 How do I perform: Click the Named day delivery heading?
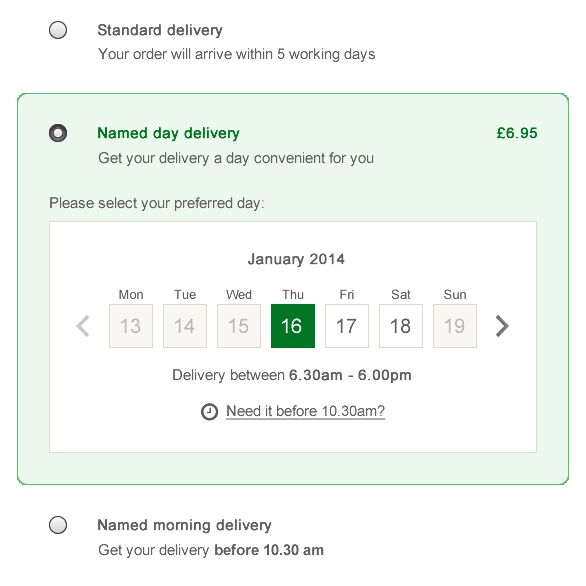pos(168,133)
